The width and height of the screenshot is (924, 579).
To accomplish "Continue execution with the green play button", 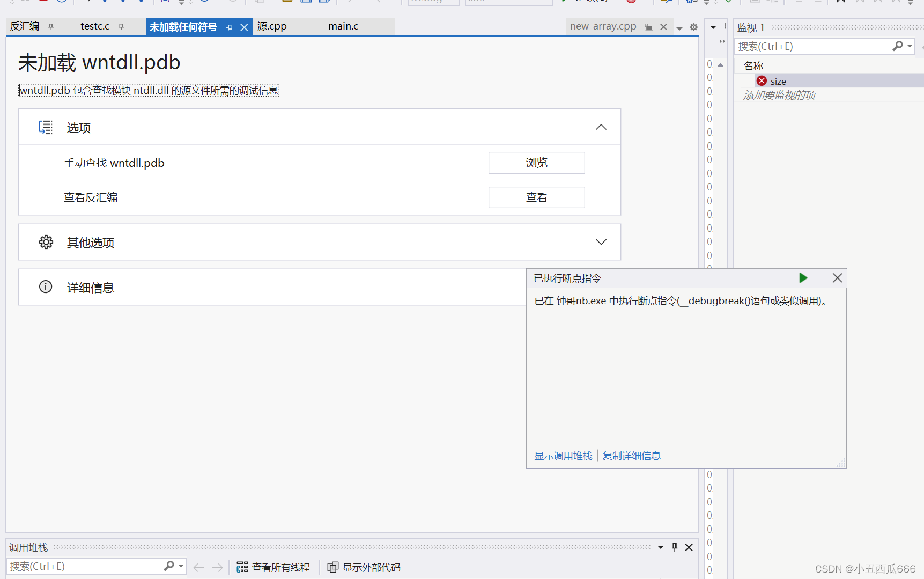I will click(803, 278).
